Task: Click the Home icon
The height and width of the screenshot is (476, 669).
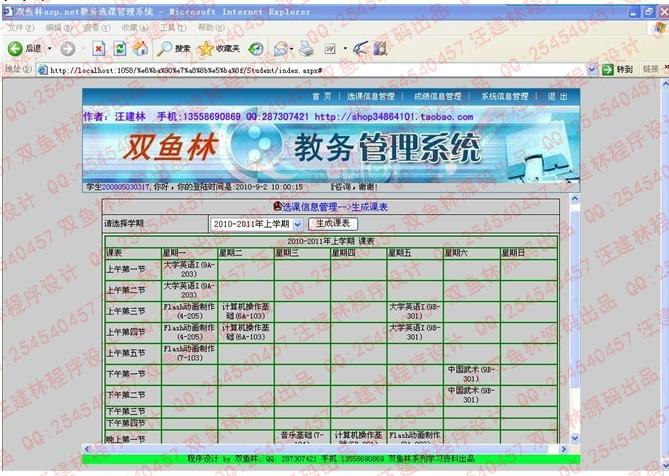Action: click(x=140, y=48)
